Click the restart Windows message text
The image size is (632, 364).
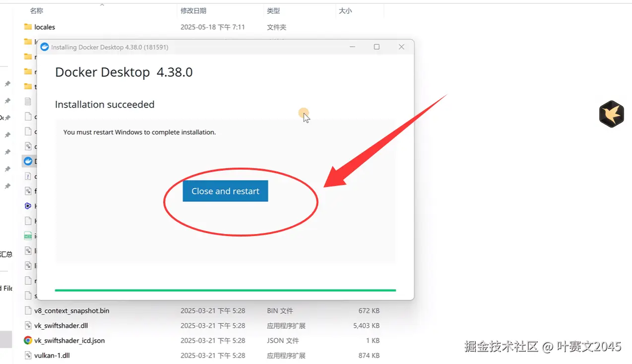[x=139, y=132]
